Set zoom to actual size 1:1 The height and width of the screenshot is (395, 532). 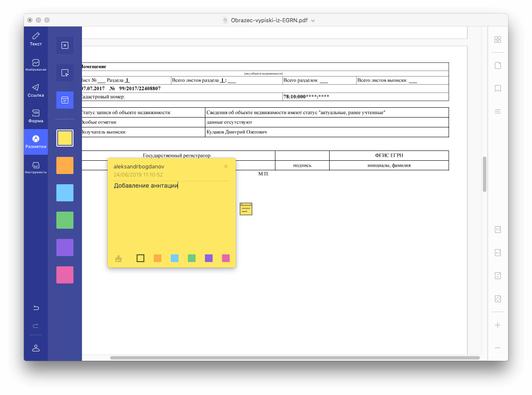497,230
